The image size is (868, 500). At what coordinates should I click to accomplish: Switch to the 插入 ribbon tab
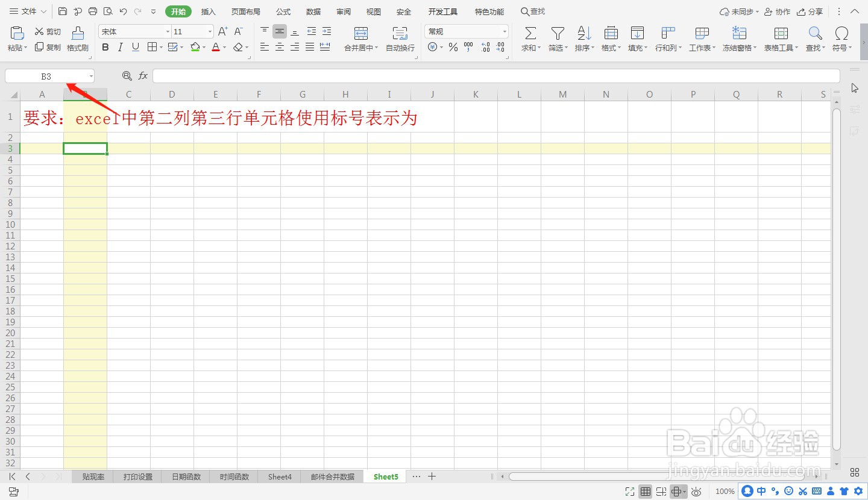[208, 11]
